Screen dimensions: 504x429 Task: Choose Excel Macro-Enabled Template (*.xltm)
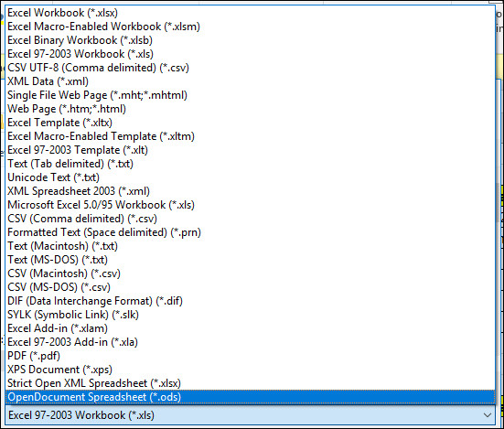tap(250, 136)
